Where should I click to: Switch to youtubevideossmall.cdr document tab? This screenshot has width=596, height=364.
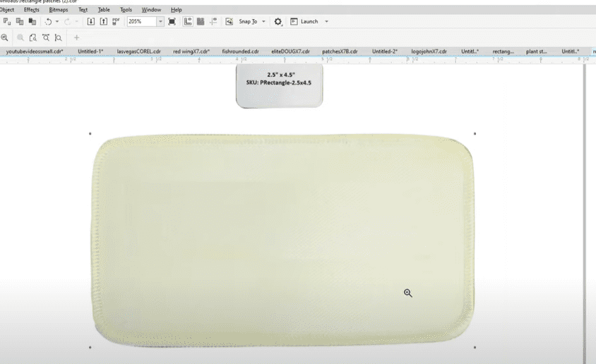point(35,51)
